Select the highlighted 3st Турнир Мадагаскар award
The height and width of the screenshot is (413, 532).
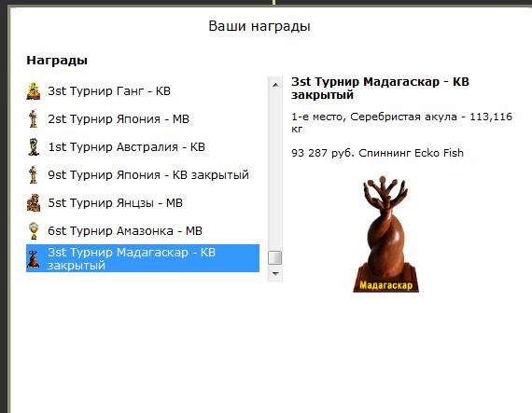[143, 258]
